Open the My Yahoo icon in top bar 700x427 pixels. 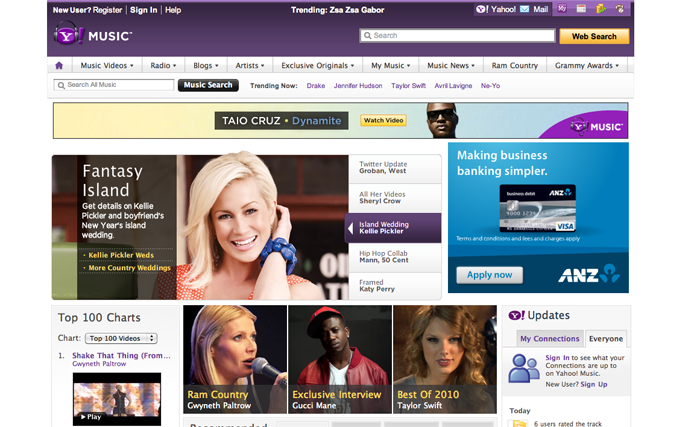tap(562, 8)
